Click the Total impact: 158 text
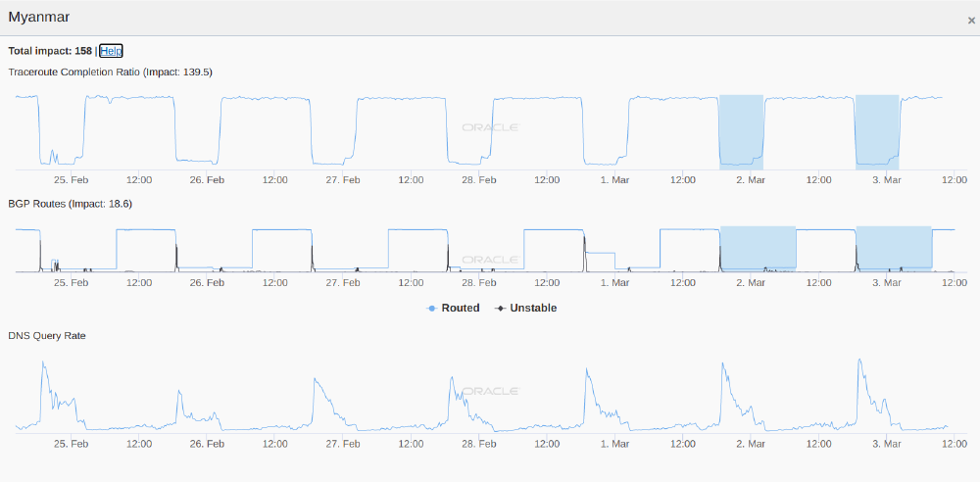 50,51
